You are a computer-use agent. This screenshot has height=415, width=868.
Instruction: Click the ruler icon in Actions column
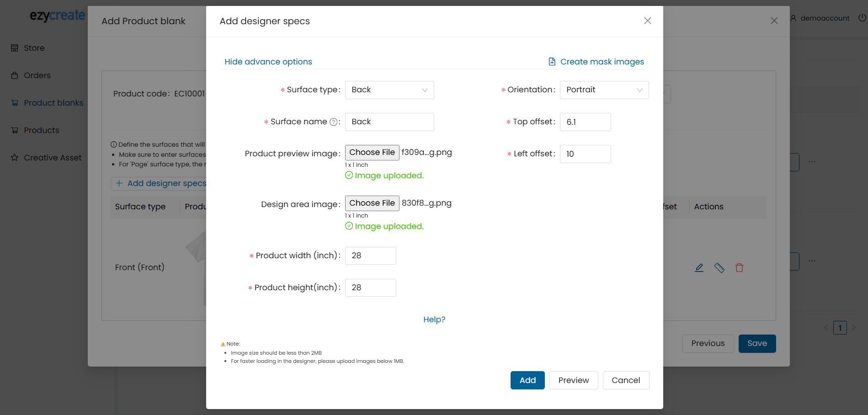pos(719,268)
